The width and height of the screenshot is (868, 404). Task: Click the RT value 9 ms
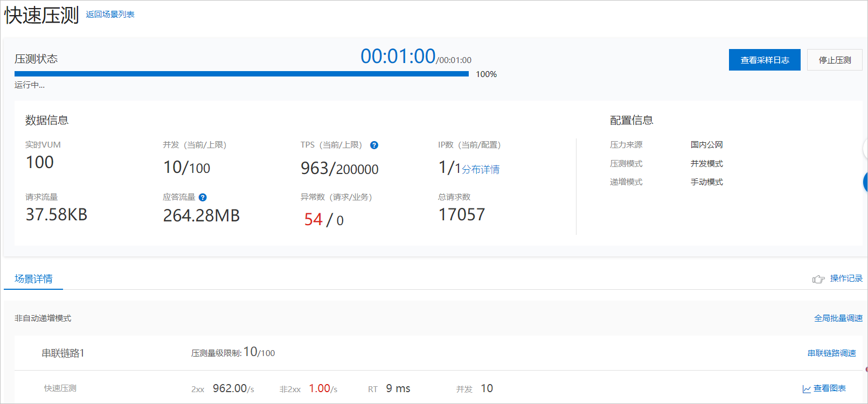coord(398,388)
